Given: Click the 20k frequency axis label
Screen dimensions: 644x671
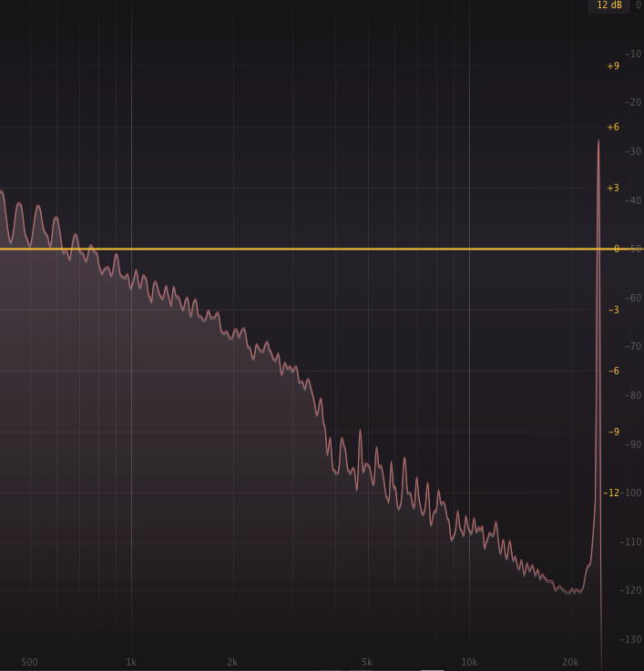Looking at the screenshot, I should click(570, 662).
